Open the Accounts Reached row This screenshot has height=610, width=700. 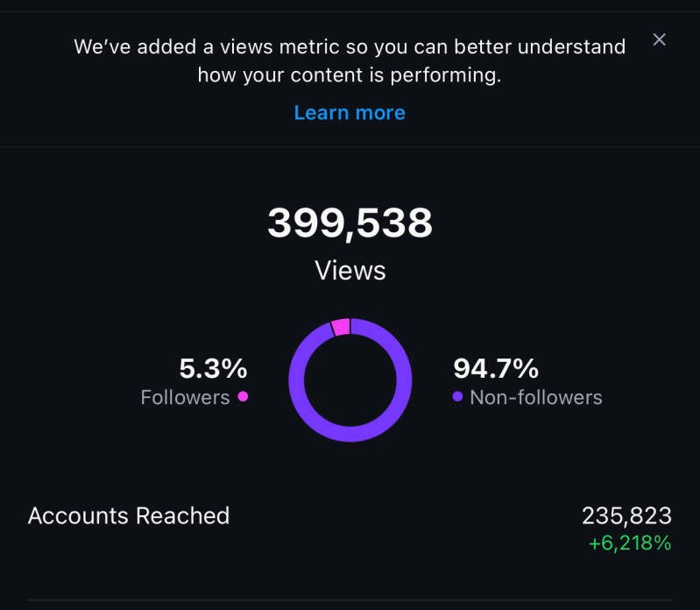129,515
